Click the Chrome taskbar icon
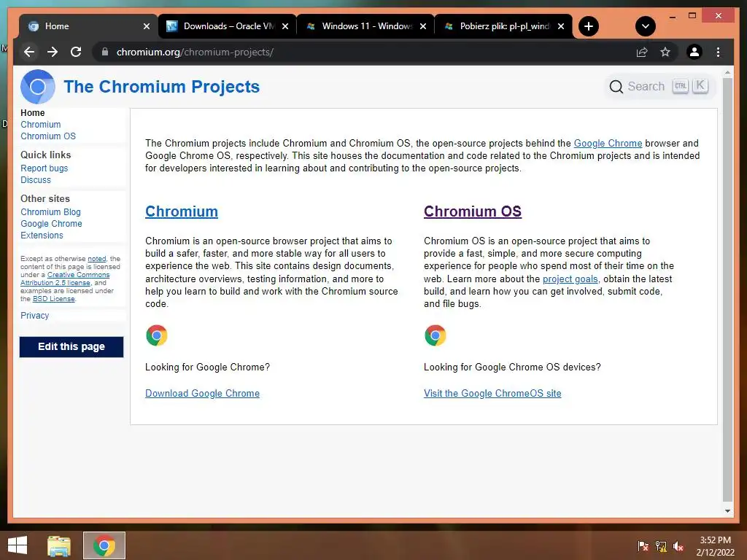747x560 pixels. click(x=104, y=545)
